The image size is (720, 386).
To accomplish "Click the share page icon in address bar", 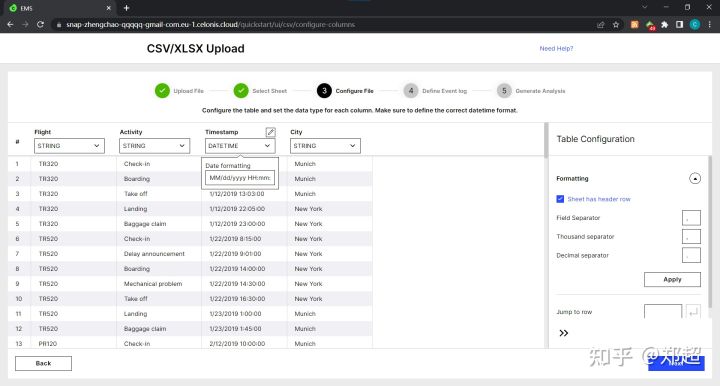I will pos(601,25).
